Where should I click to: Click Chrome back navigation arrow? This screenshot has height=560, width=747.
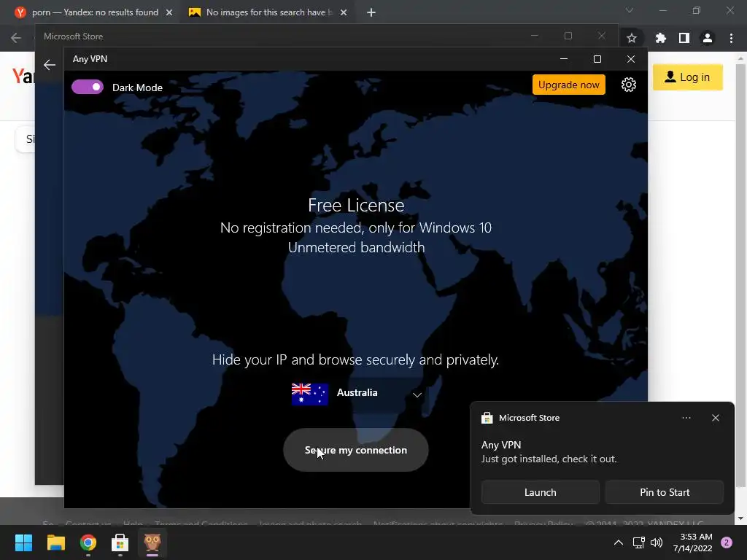(x=16, y=38)
